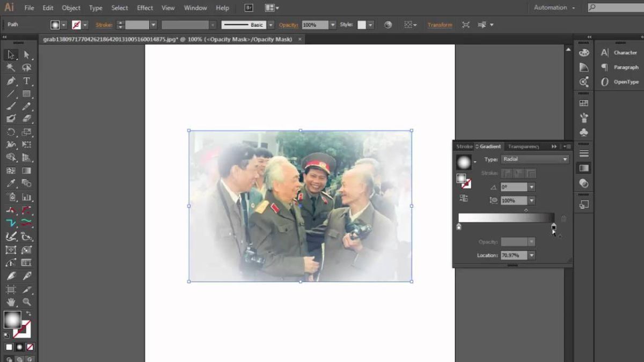The height and width of the screenshot is (362, 644).
Task: Swap fill and stroke arrows in toolbox
Action: [28, 314]
